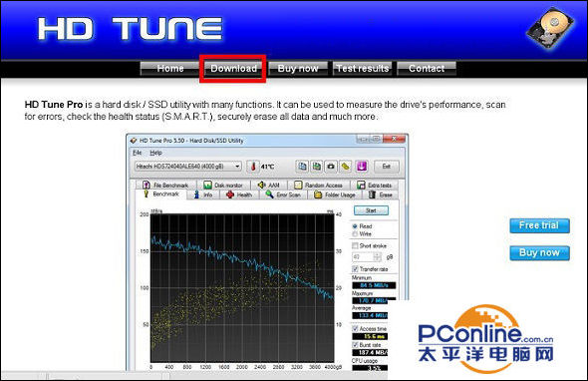Click the HD Tune Pro title bar app icon

pyautogui.click(x=134, y=141)
